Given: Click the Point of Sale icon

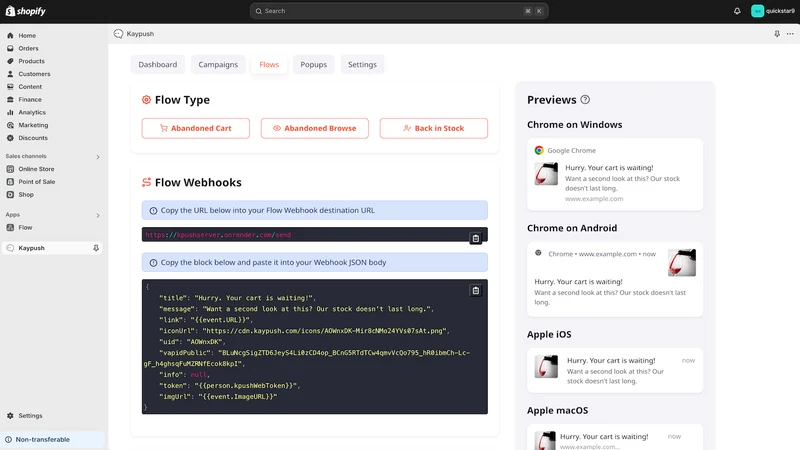Looking at the screenshot, I should (x=10, y=182).
